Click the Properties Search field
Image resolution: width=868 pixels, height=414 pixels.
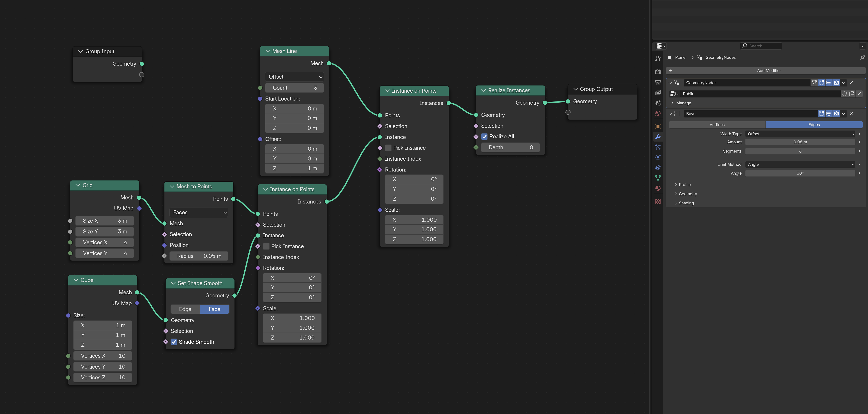coord(761,46)
